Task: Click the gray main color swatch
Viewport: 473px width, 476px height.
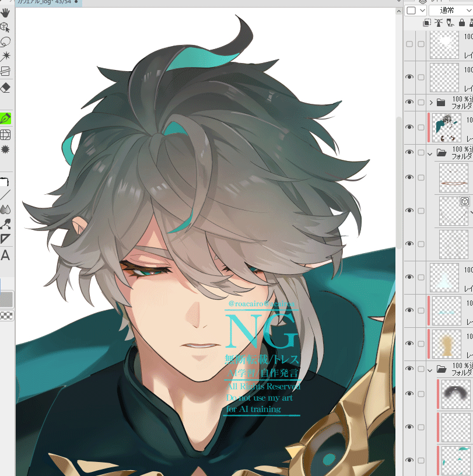Action: click(x=6, y=299)
